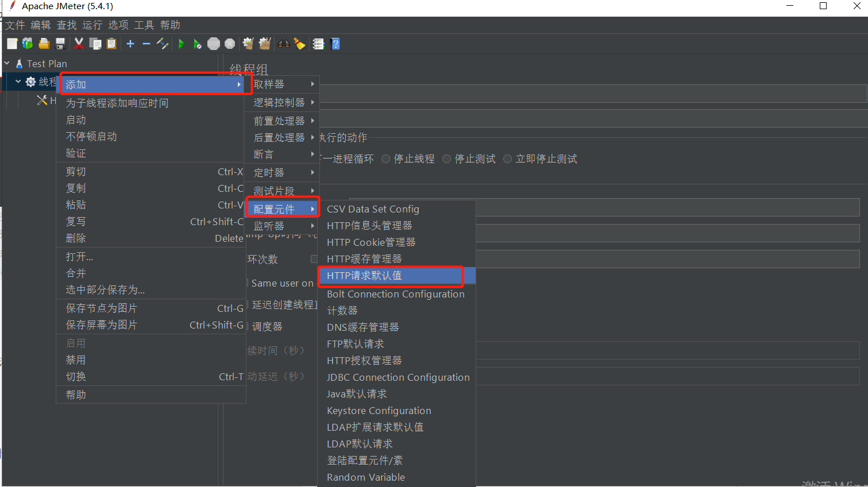Click 帮助 at bottom of context menu

pyautogui.click(x=151, y=395)
